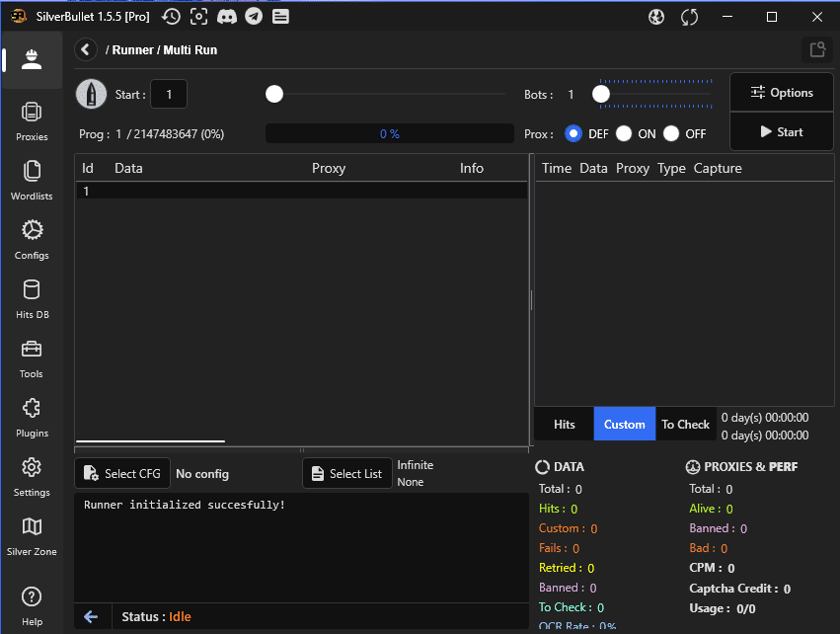Click the globe icon in title bar
This screenshot has height=634, width=840.
pos(656,17)
